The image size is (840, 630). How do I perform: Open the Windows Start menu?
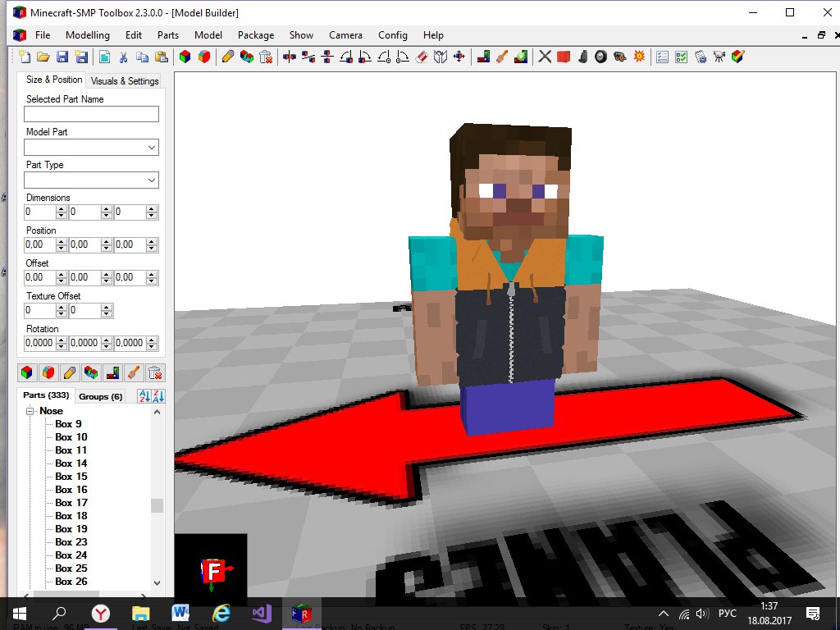point(20,614)
